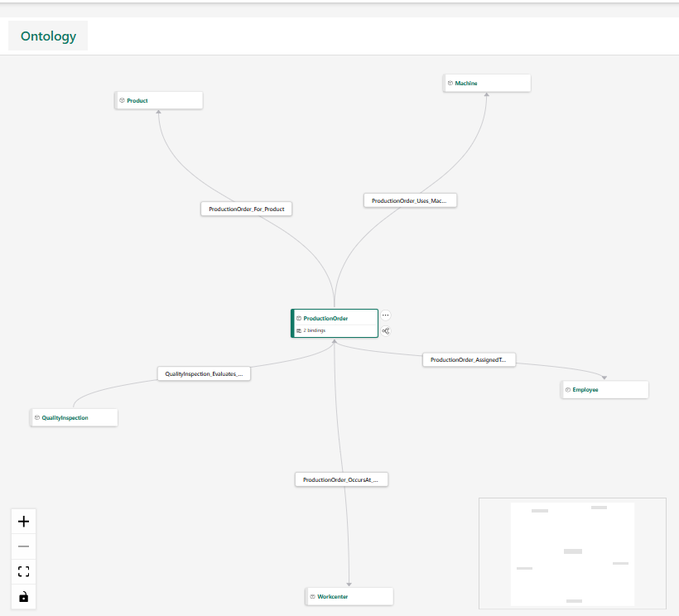Click the fit view icon
Viewport: 679px width, 616px height.
(x=23, y=571)
